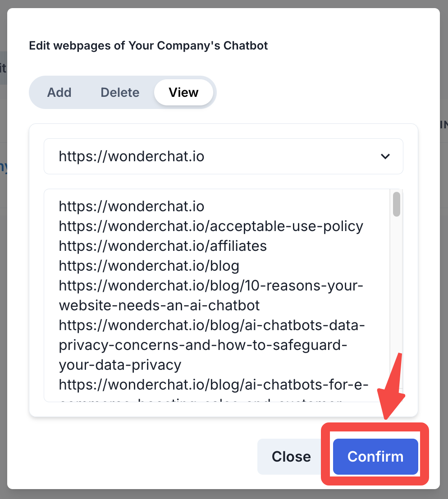This screenshot has width=448, height=499.
Task: Switch to the Add tab
Action: [x=59, y=93]
